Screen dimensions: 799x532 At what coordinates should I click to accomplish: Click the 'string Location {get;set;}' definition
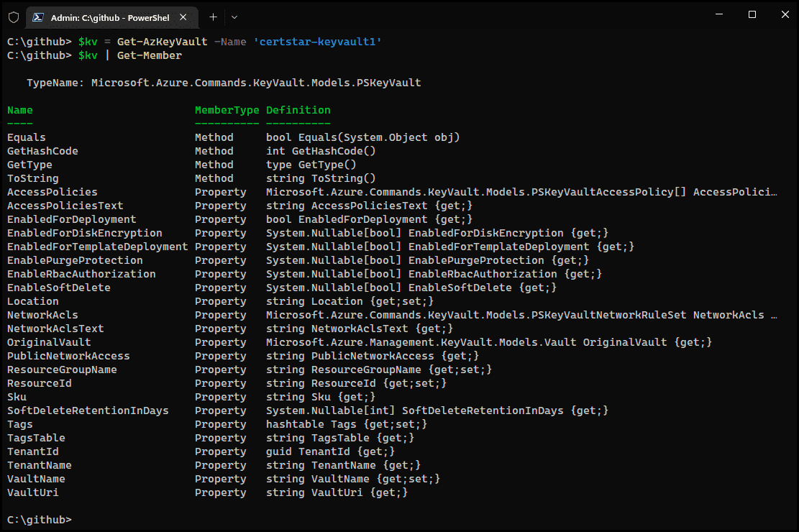[x=350, y=302]
